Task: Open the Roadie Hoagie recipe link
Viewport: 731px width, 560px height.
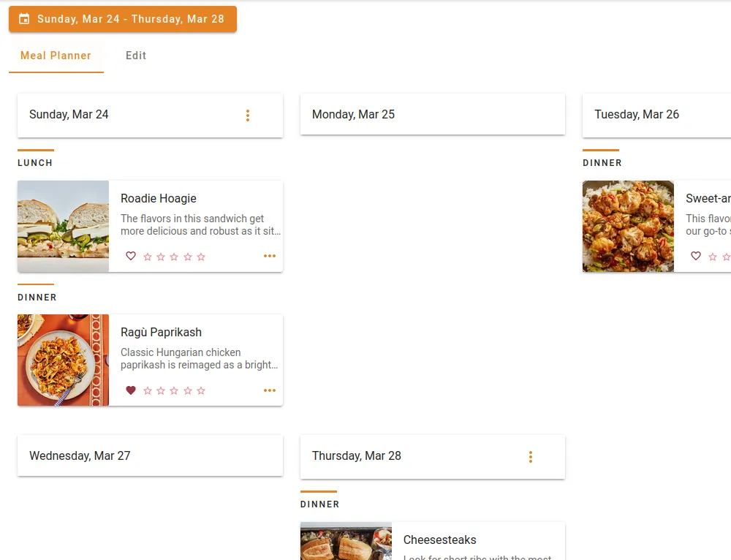Action: 158,198
